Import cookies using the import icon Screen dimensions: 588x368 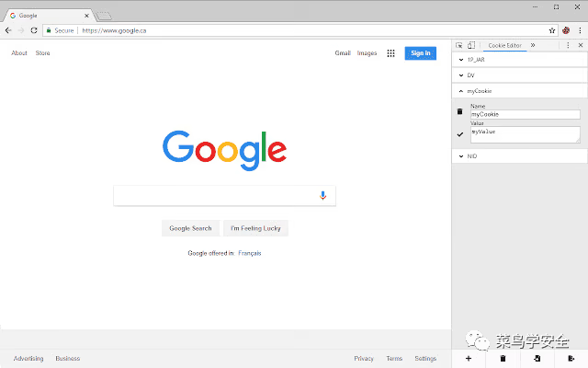[537, 358]
